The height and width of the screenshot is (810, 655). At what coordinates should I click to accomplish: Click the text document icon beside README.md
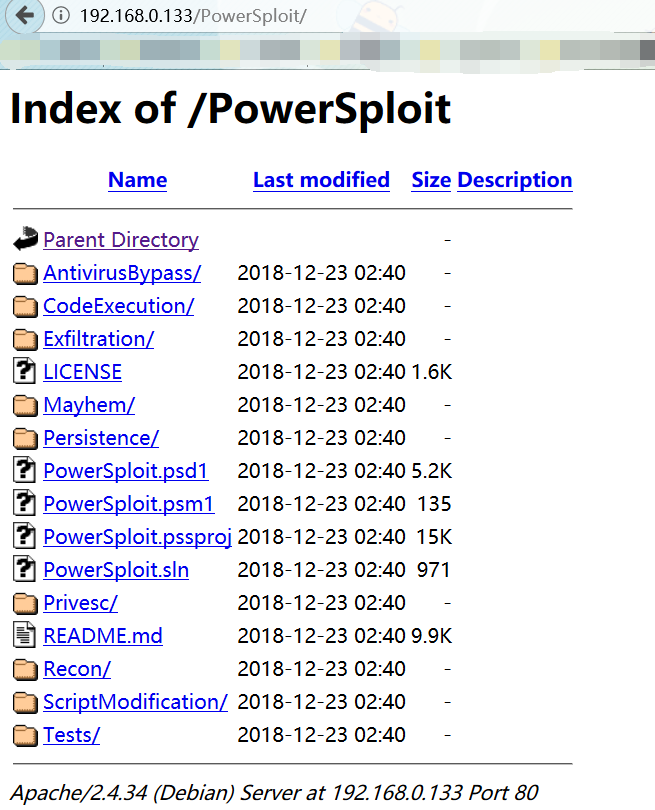[x=24, y=635]
